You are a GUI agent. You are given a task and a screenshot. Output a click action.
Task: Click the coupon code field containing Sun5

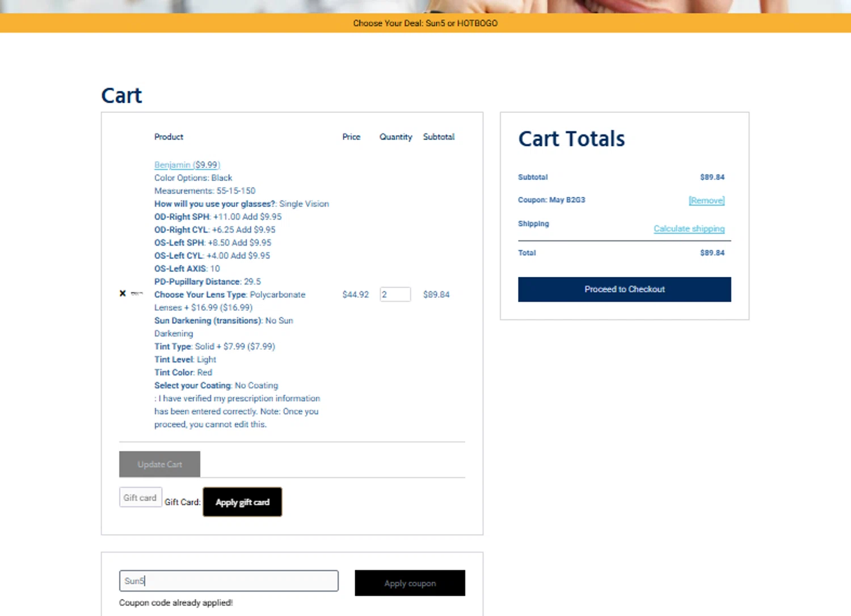pos(229,581)
